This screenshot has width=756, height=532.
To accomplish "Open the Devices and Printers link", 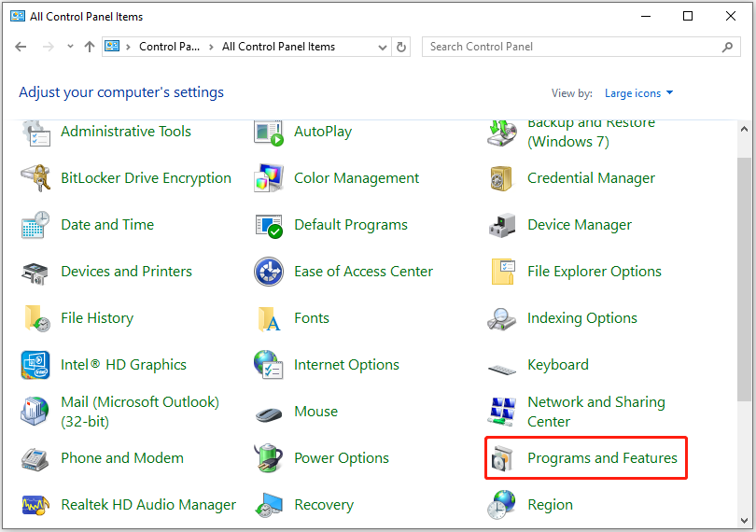I will (x=126, y=272).
